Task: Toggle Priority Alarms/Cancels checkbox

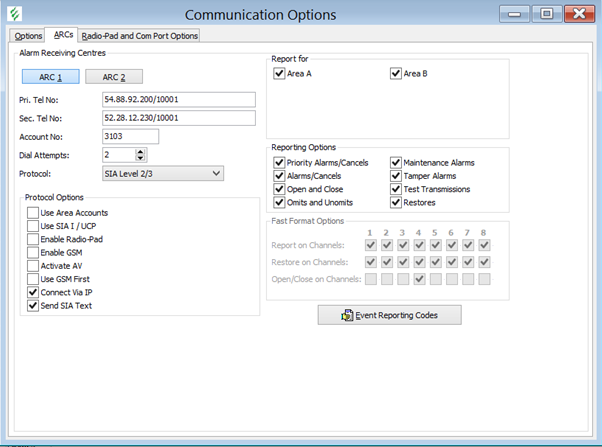Action: point(279,162)
